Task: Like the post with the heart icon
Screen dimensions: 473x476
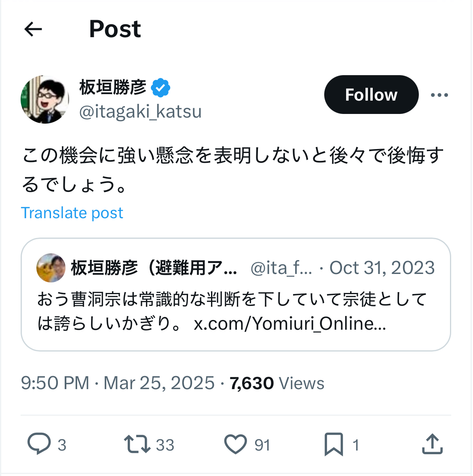Action: (x=235, y=444)
